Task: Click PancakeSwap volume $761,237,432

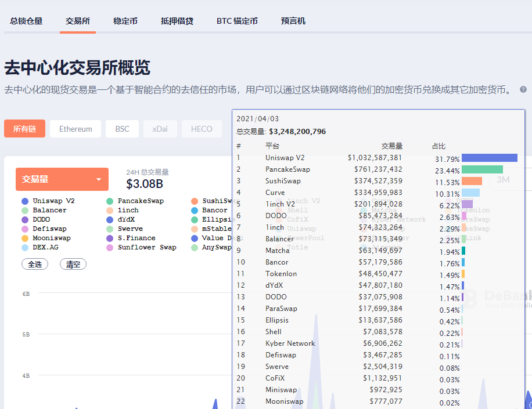Action: coord(378,169)
